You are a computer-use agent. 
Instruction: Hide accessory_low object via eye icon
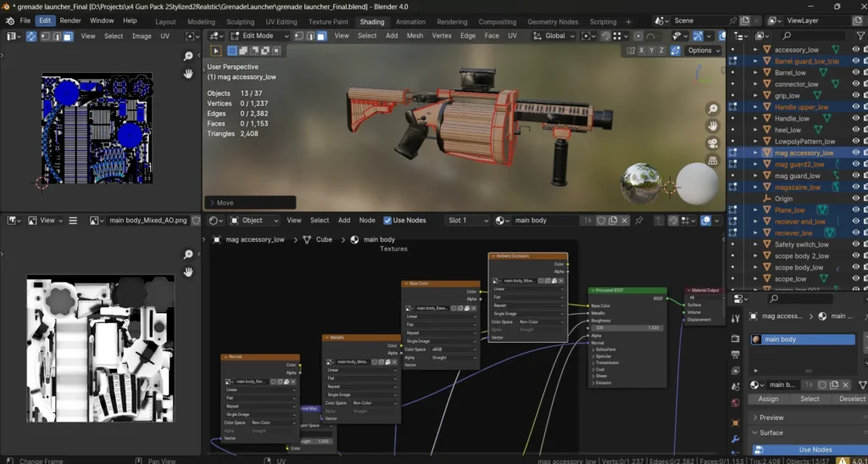click(854, 50)
